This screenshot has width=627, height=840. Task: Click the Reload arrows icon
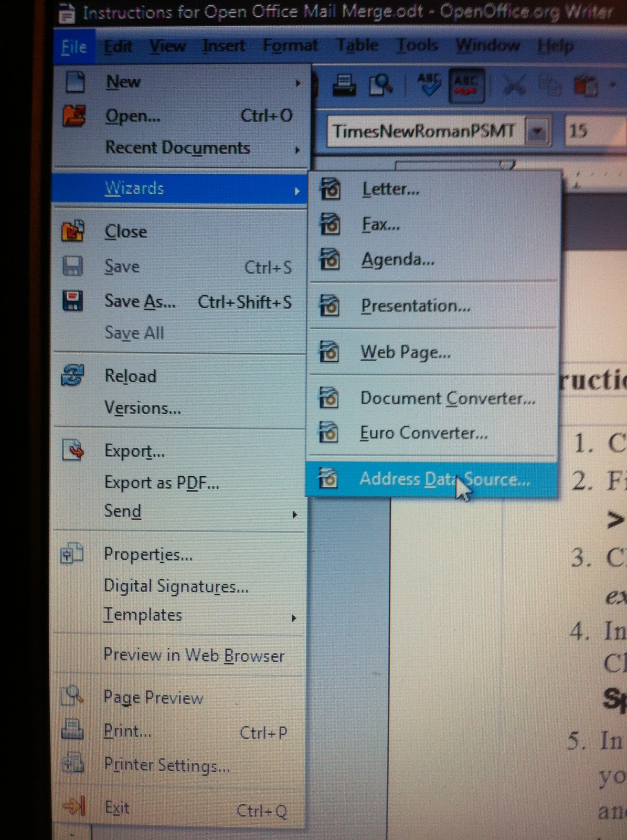(x=72, y=376)
